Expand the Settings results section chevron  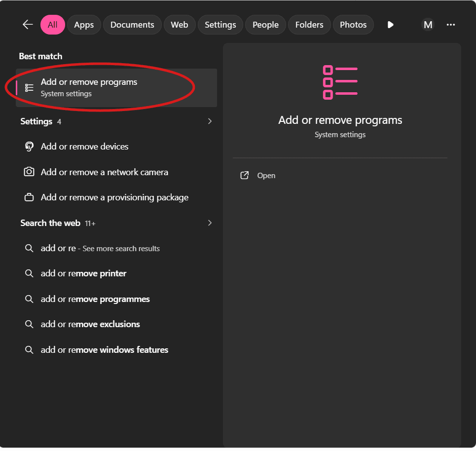coord(210,121)
